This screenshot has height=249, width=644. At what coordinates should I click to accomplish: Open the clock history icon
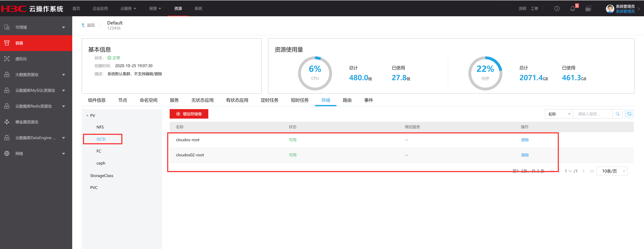click(557, 9)
